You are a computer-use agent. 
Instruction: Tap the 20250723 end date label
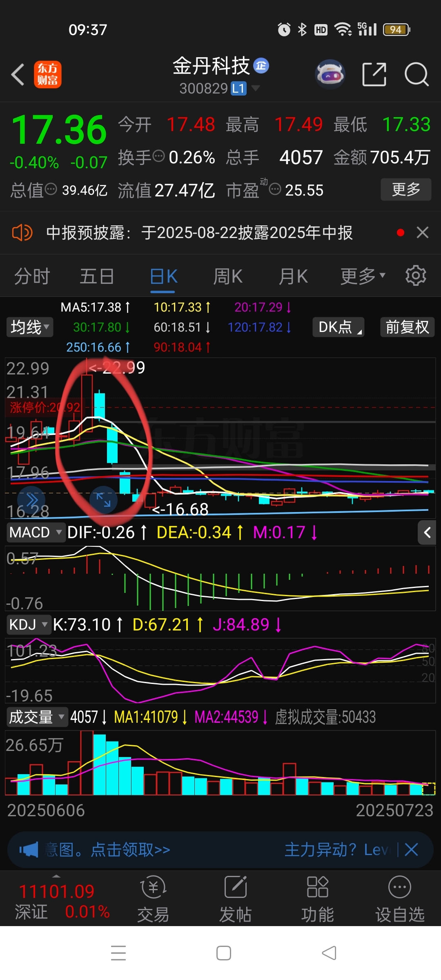pyautogui.click(x=394, y=811)
